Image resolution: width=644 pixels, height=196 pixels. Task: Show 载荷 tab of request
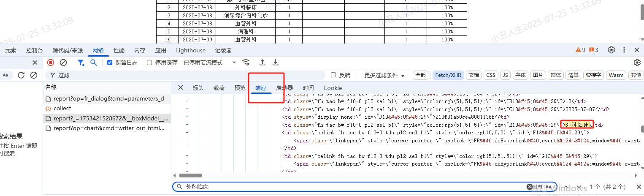click(219, 88)
